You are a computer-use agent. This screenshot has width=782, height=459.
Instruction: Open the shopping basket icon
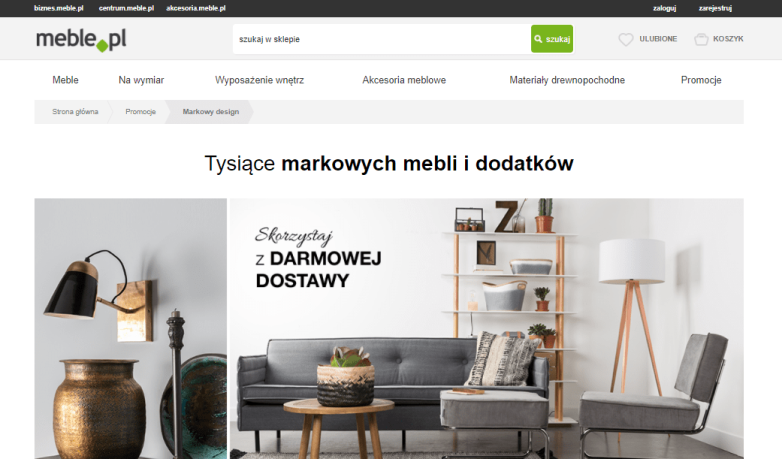(x=701, y=39)
